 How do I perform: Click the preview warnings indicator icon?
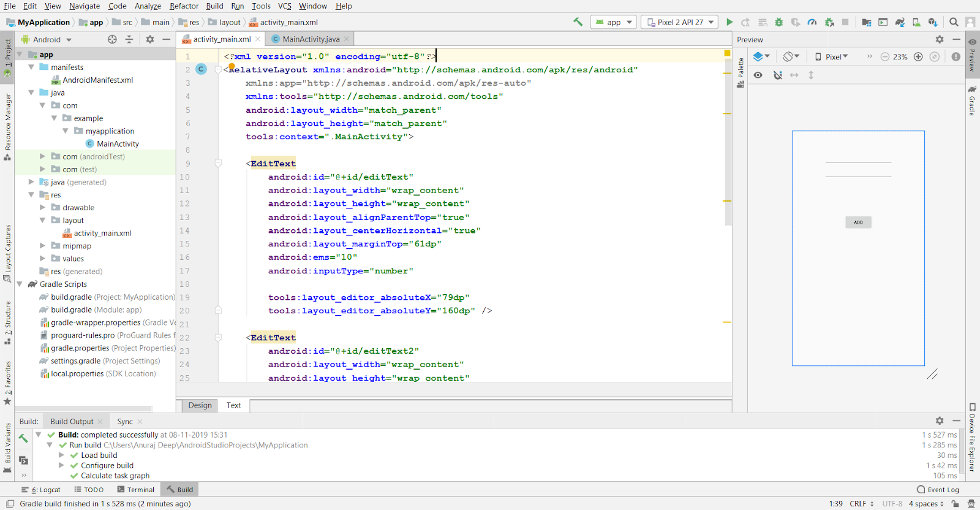coord(956,56)
